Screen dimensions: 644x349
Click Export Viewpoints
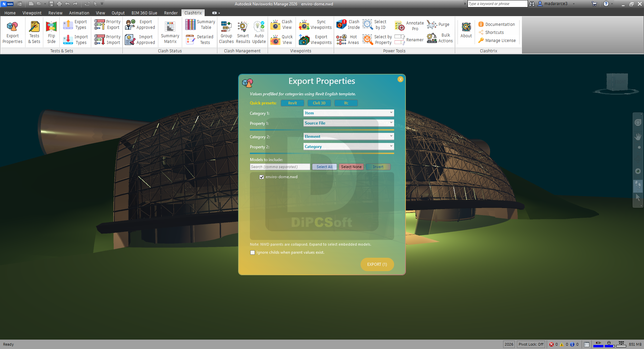(x=315, y=40)
